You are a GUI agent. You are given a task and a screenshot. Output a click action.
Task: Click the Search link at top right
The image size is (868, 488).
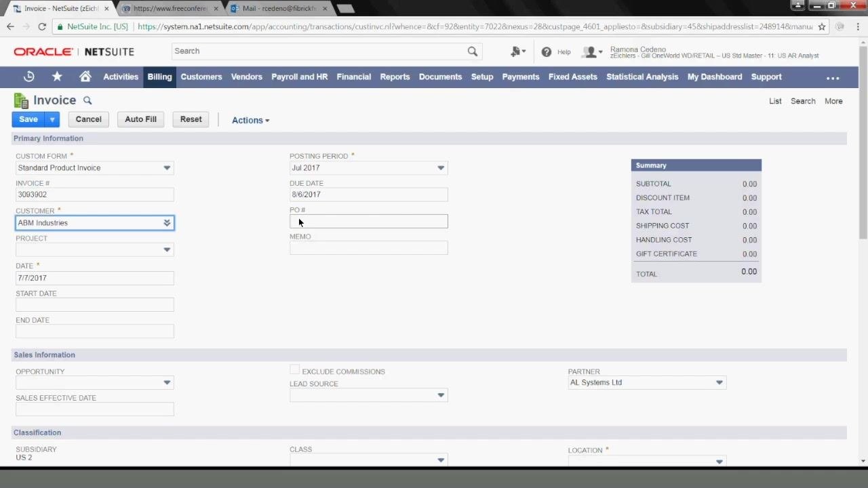803,101
